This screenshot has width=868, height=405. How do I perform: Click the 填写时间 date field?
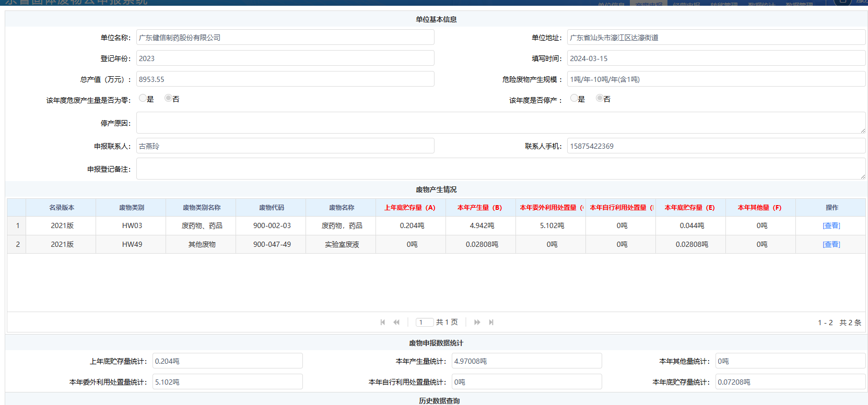point(715,58)
